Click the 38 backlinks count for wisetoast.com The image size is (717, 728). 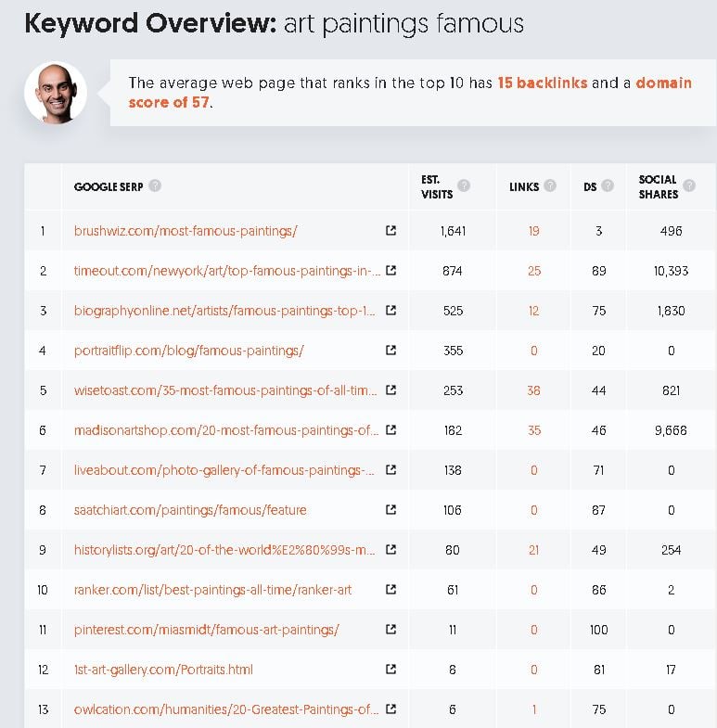[533, 390]
